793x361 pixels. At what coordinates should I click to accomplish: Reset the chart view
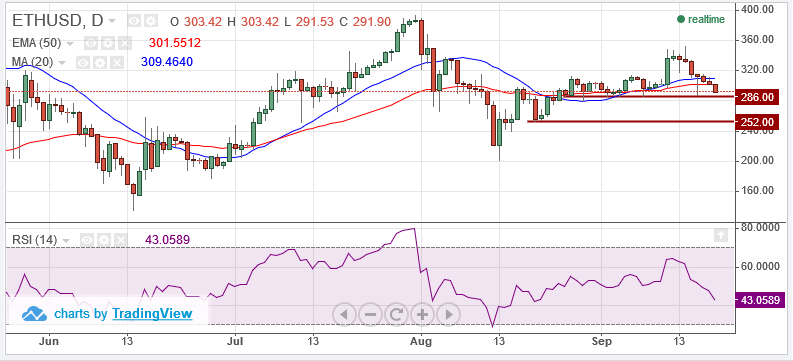tap(396, 314)
